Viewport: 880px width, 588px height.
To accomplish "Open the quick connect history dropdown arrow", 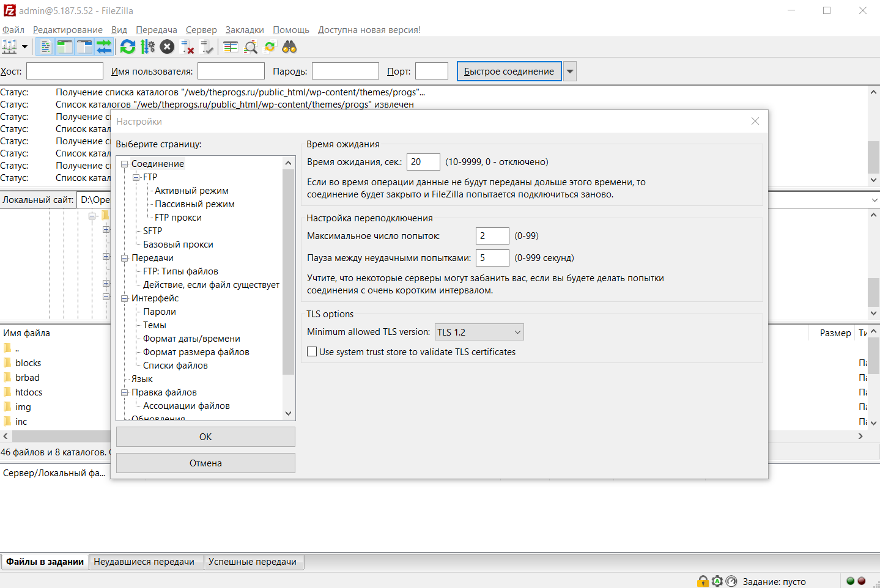I will click(x=570, y=72).
